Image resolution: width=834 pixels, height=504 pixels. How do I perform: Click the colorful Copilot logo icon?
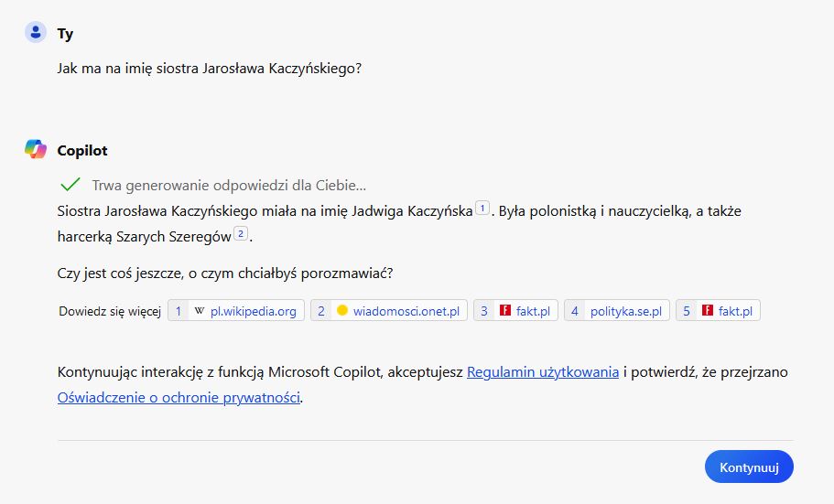tap(36, 150)
